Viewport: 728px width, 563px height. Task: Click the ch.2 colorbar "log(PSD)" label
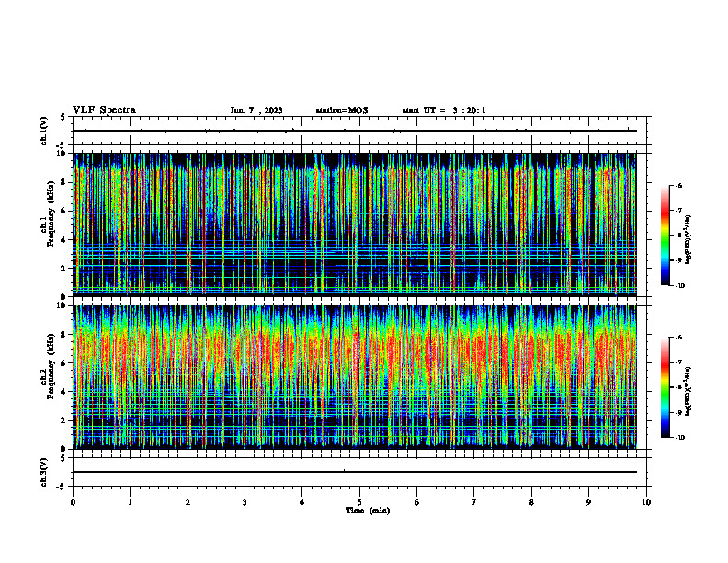[x=688, y=391]
